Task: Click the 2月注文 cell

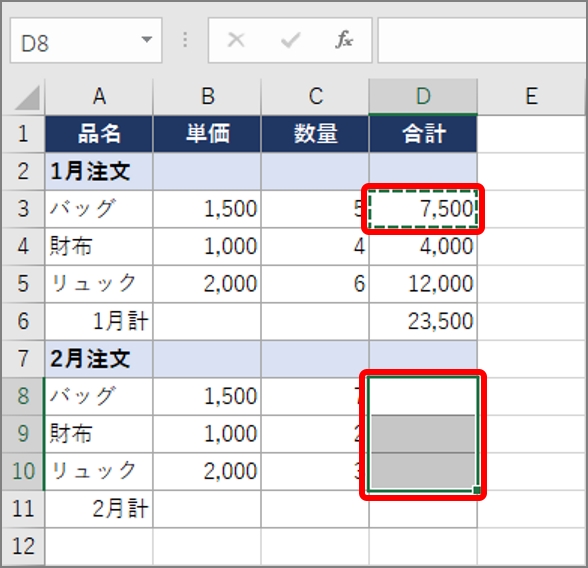Action: (x=99, y=359)
